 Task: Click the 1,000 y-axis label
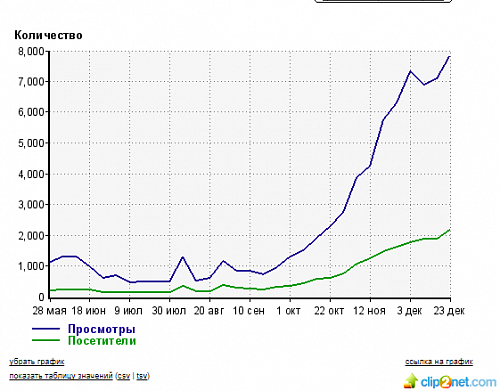(31, 266)
